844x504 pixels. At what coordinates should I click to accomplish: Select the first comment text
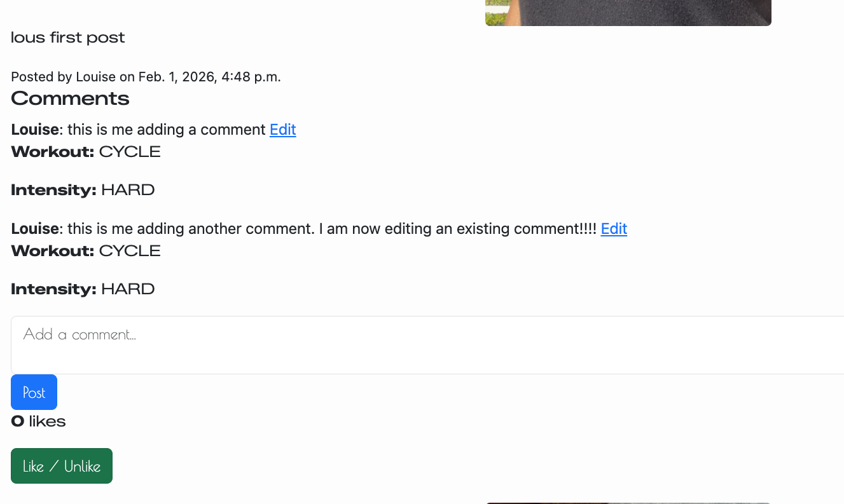[165, 130]
